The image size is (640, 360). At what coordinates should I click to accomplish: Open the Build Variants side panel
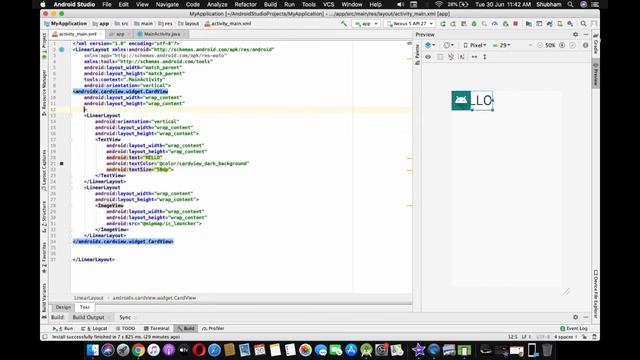(x=44, y=300)
